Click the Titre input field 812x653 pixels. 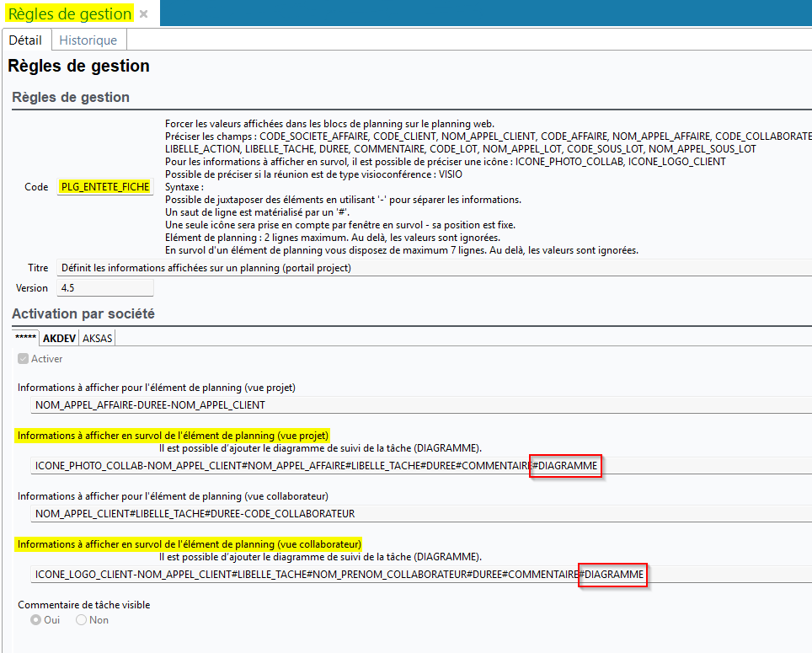pos(421,268)
